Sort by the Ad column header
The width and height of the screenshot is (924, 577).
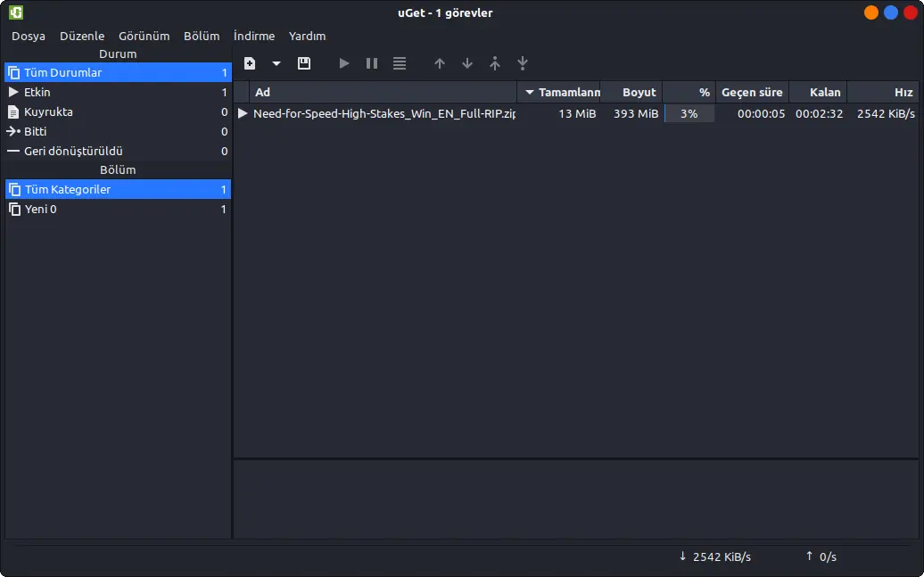tap(383, 92)
